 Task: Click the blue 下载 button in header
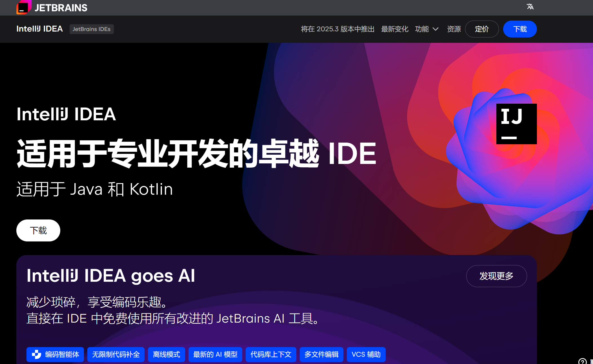pos(520,29)
